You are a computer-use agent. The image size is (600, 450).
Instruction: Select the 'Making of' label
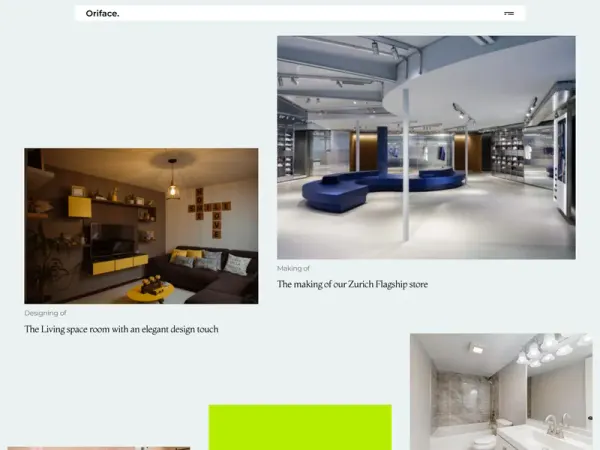pyautogui.click(x=293, y=268)
